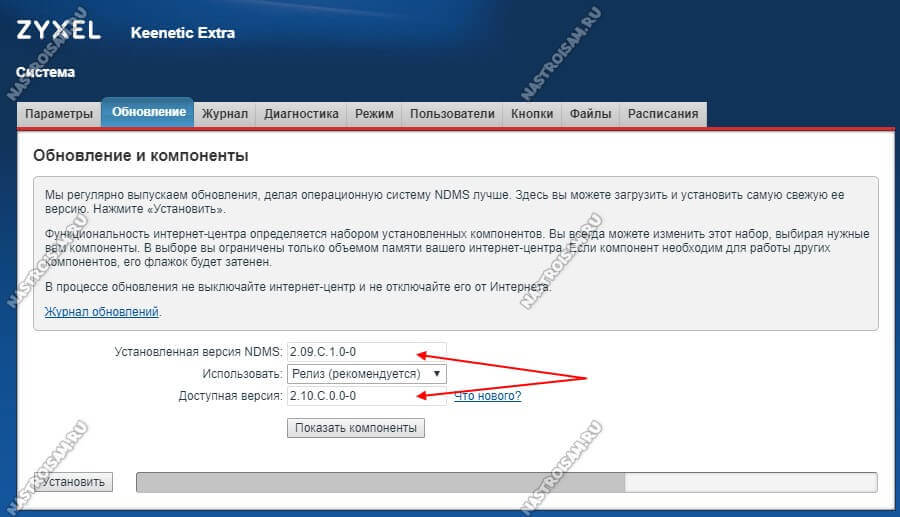Viewport: 900px width, 517px height.
Task: Switch to the Журнал tab
Action: [x=224, y=114]
